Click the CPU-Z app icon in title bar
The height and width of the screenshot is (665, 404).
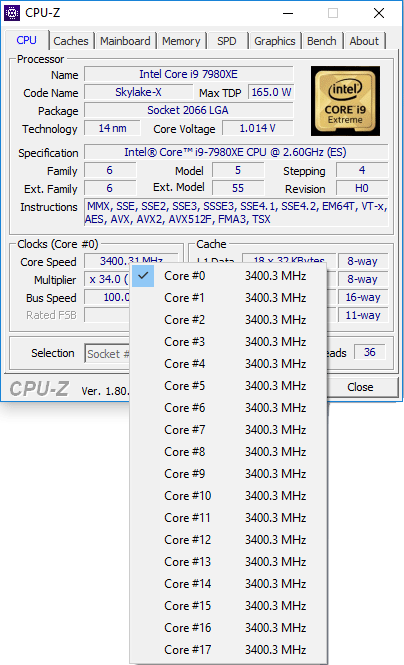(x=11, y=13)
